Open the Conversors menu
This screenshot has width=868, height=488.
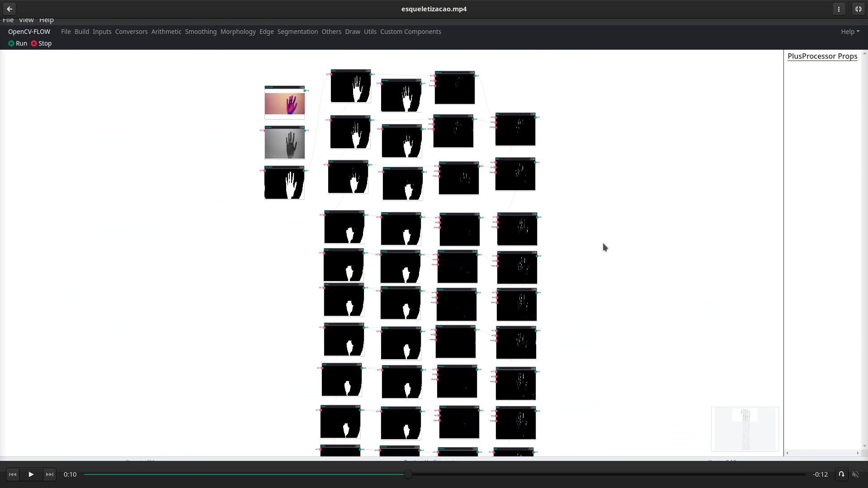132,32
